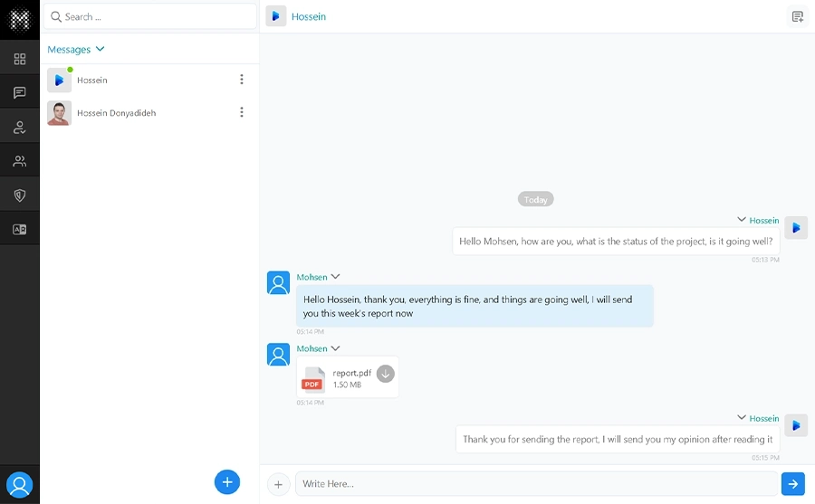This screenshot has height=504, width=815.
Task: Start a new conversation with blue plus button
Action: pos(227,481)
